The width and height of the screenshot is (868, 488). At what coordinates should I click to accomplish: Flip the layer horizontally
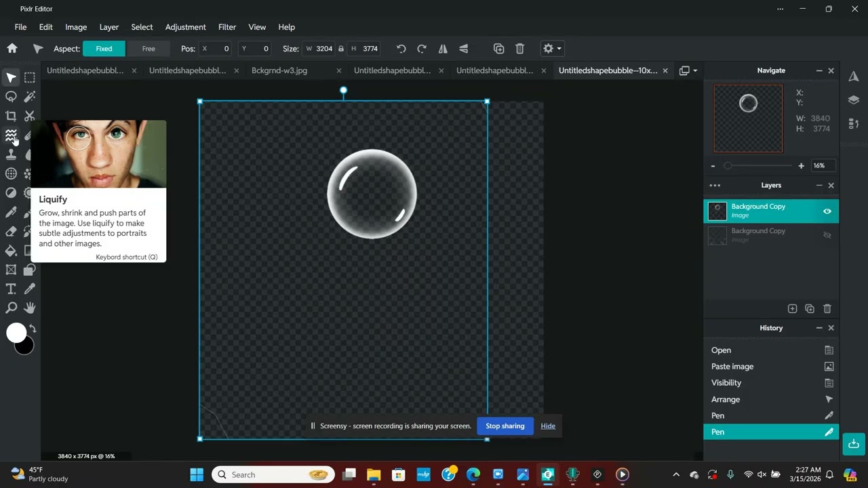[x=443, y=49]
